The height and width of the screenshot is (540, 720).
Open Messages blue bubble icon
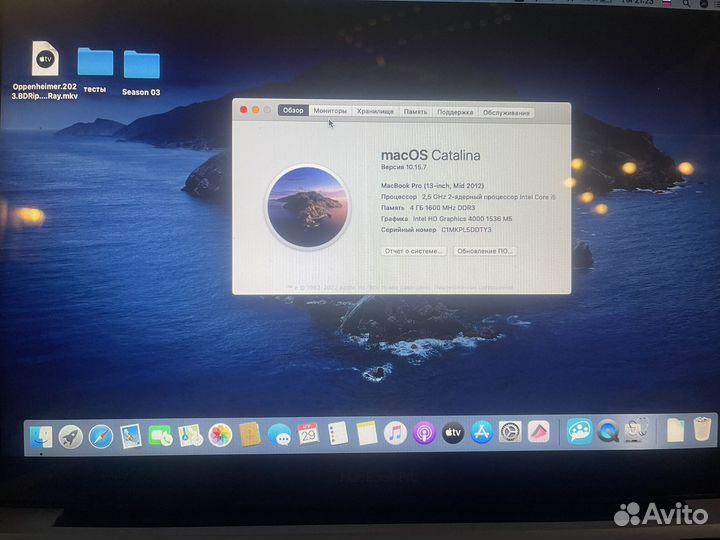280,434
